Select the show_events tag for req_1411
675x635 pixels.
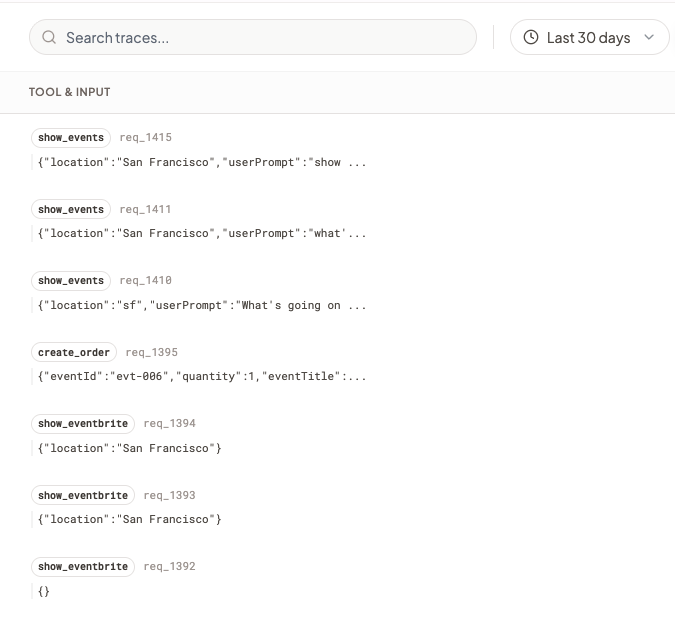(x=71, y=210)
